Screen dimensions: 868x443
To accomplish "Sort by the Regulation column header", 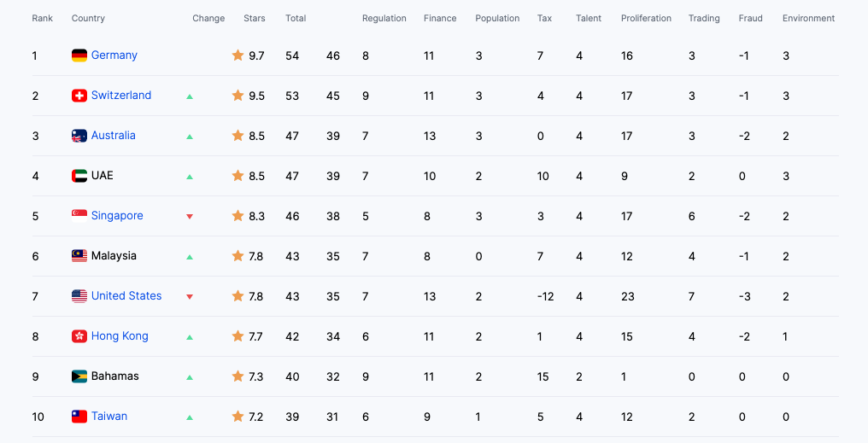I will click(384, 18).
